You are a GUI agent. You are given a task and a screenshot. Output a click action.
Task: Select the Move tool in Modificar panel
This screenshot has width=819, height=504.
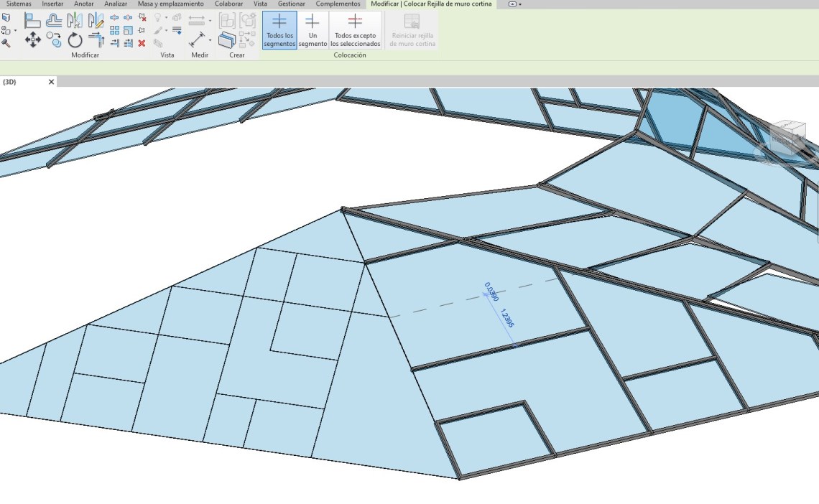[33, 39]
